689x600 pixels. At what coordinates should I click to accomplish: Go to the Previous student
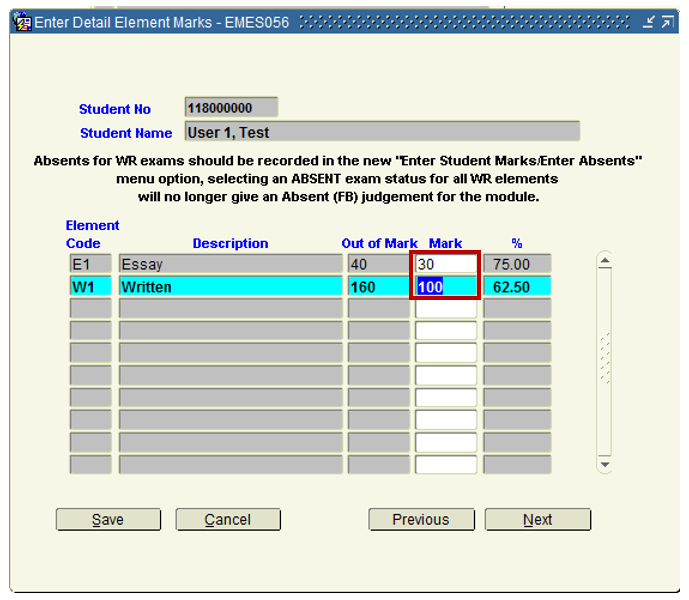pos(420,520)
